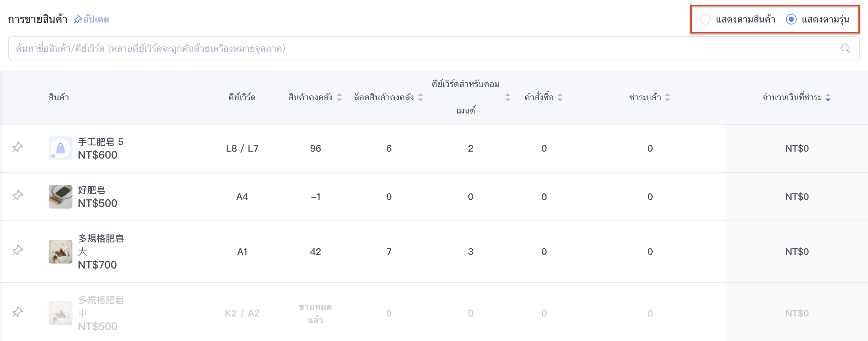
Task: Sort by ชำระแล้ว column arrows
Action: tap(667, 97)
